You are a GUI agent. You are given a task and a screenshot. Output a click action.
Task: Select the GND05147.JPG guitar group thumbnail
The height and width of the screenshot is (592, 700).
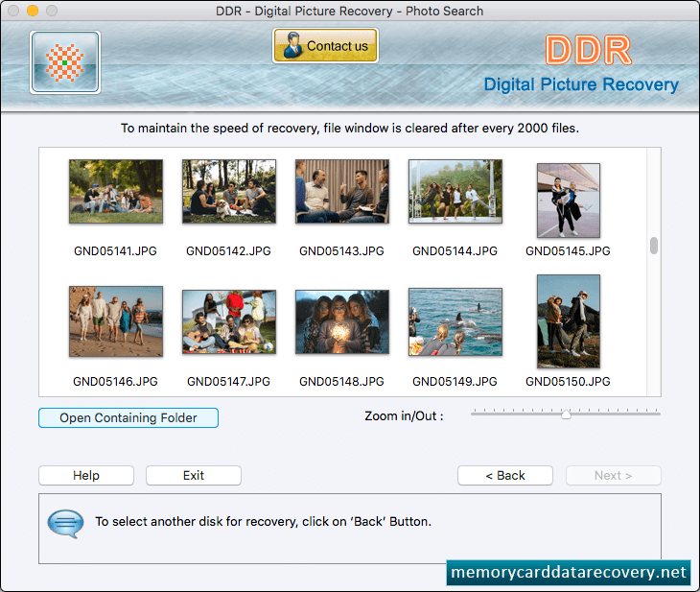pyautogui.click(x=229, y=321)
